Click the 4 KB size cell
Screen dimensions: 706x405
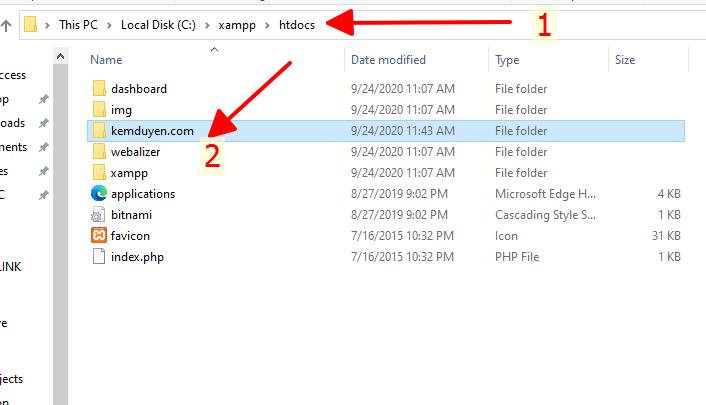click(669, 194)
